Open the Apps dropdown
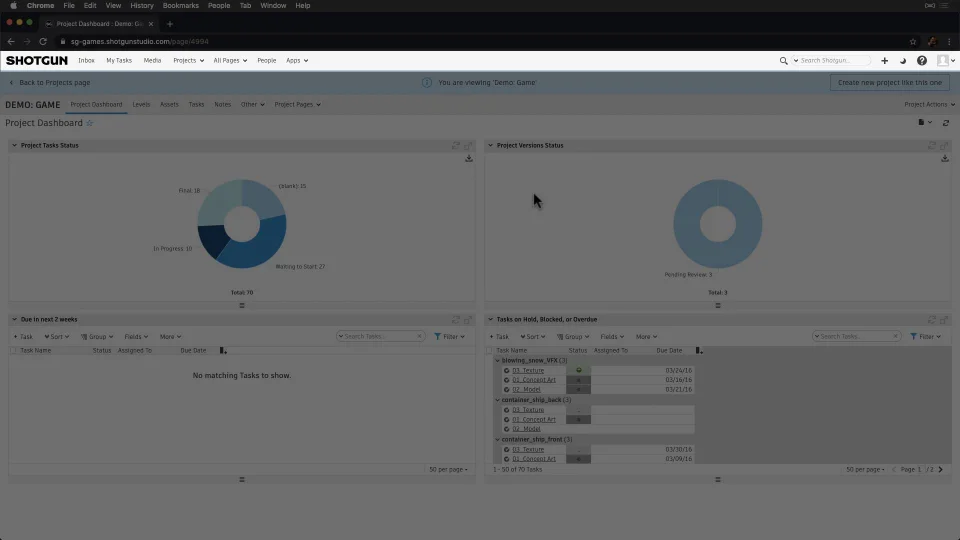 coord(297,61)
